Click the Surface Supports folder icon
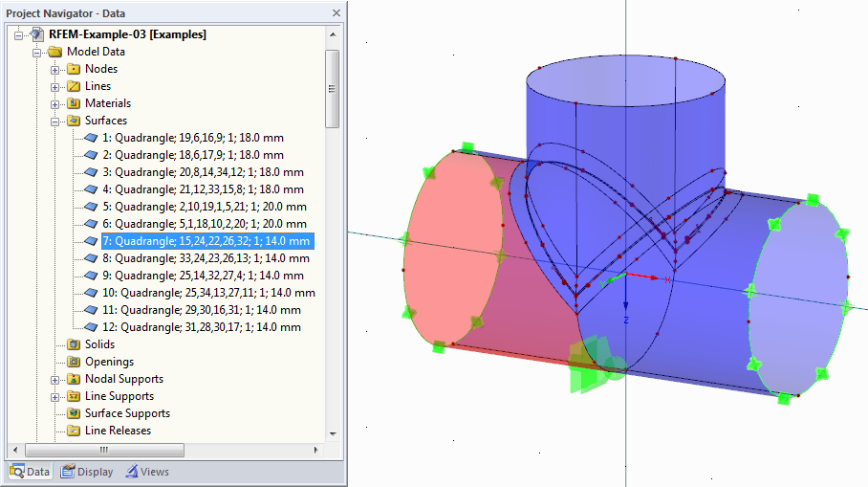 (x=73, y=413)
